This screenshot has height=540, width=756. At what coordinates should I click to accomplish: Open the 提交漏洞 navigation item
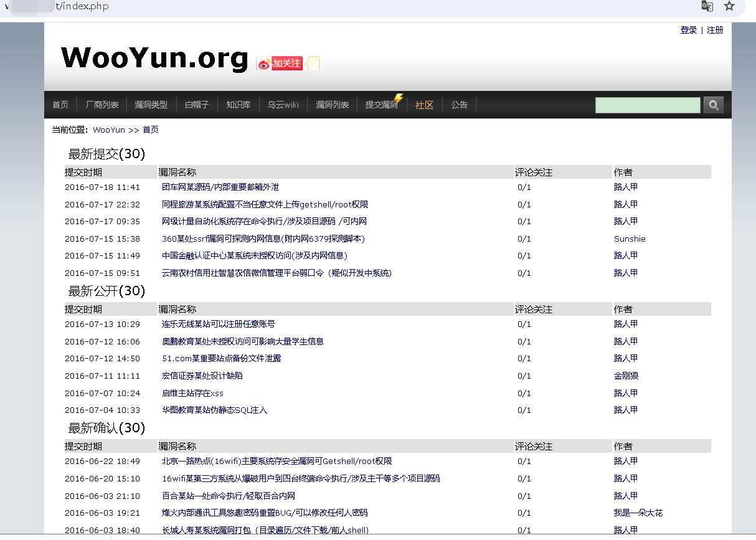(382, 105)
